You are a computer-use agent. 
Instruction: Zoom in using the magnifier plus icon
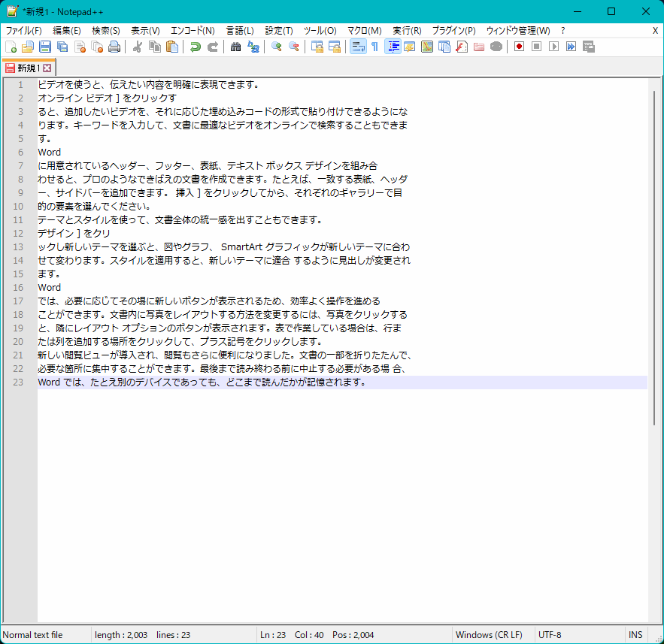point(277,47)
